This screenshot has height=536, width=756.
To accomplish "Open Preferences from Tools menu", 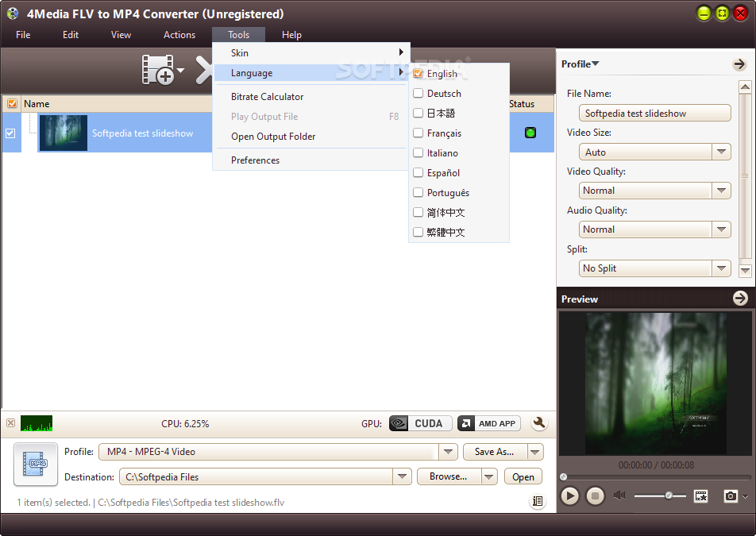I will (311, 160).
